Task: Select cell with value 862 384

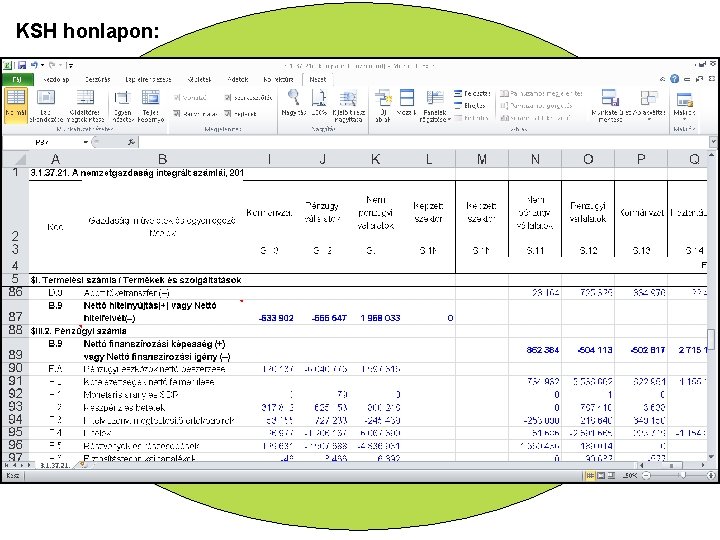Action: click(535, 350)
